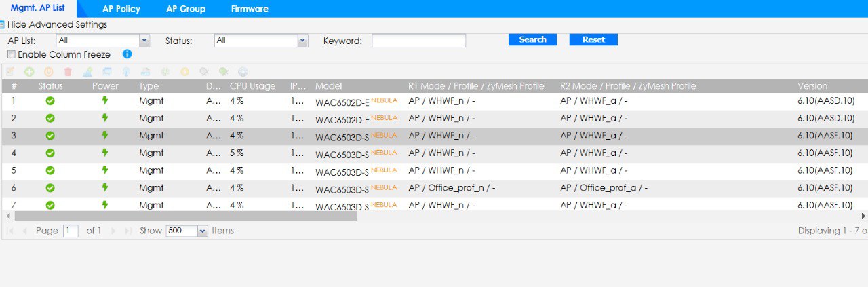Click the orange Reboot power toolbar icon
The width and height of the screenshot is (868, 287).
[x=49, y=71]
